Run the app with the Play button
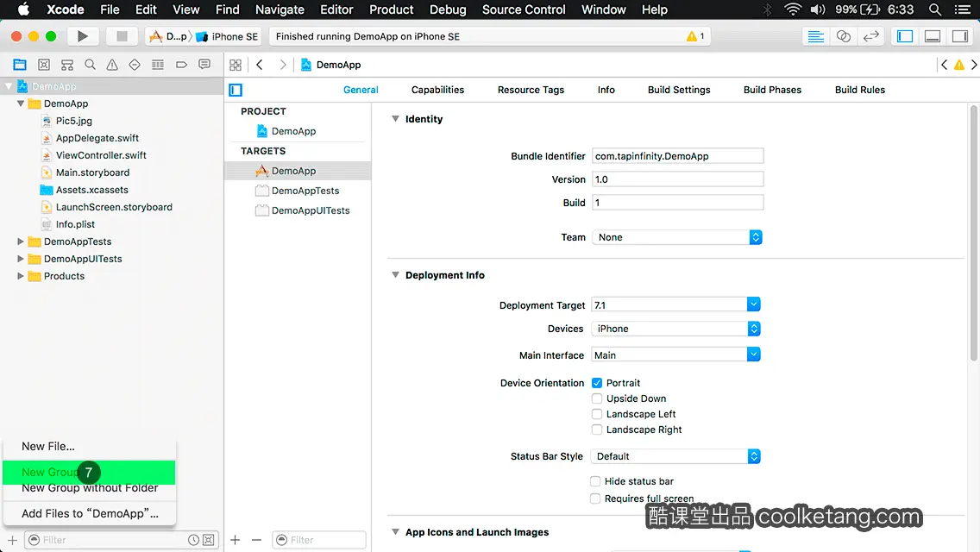 click(82, 36)
